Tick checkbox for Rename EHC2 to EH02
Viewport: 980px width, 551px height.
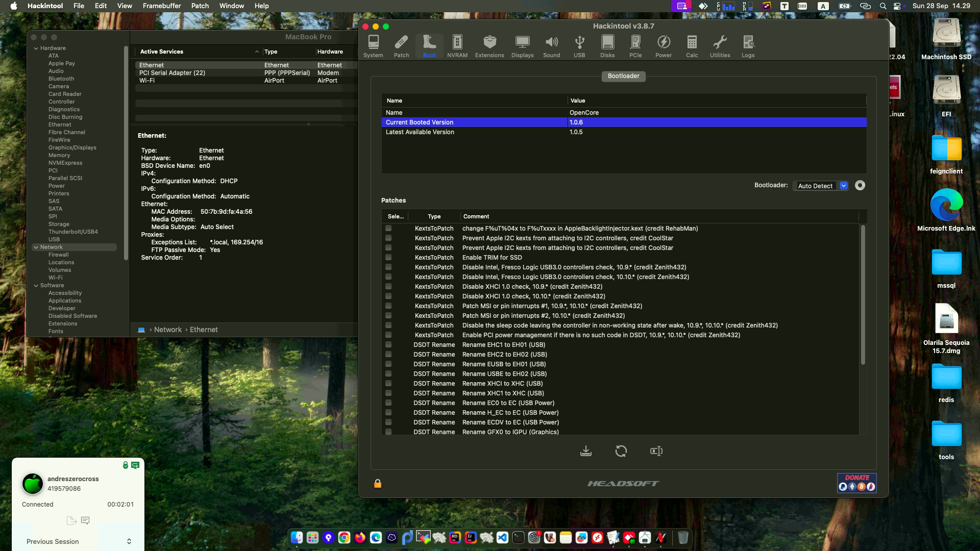pos(388,355)
